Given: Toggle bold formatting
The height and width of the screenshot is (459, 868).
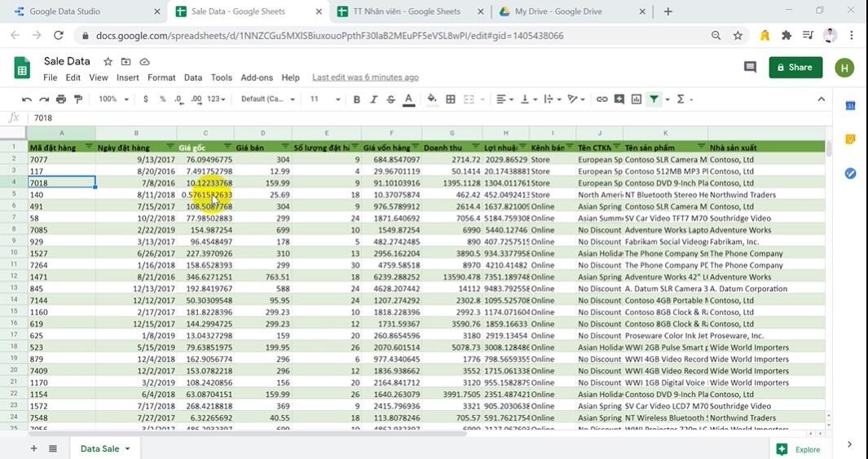Looking at the screenshot, I should click(x=356, y=99).
